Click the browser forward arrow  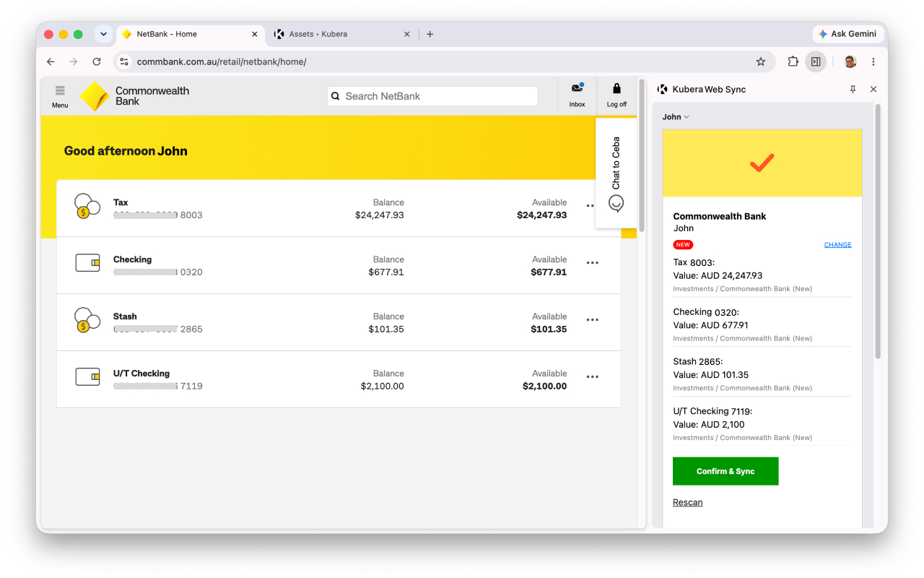[x=74, y=62]
